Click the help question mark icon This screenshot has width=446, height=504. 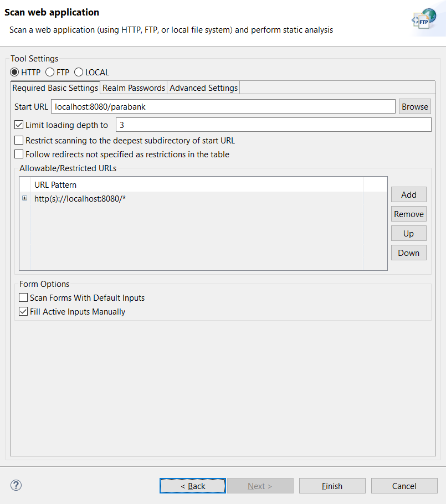16,485
